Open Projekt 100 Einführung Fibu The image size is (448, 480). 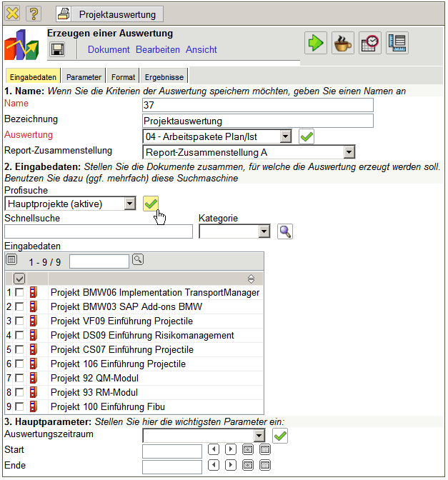pos(108,406)
